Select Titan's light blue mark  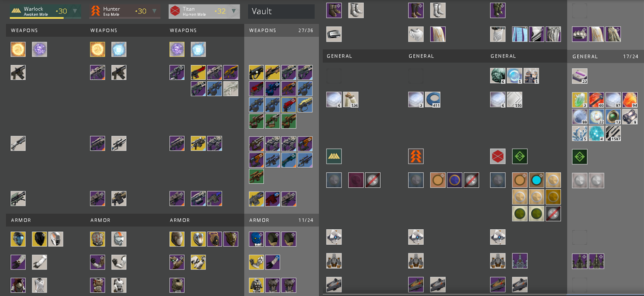(x=520, y=34)
